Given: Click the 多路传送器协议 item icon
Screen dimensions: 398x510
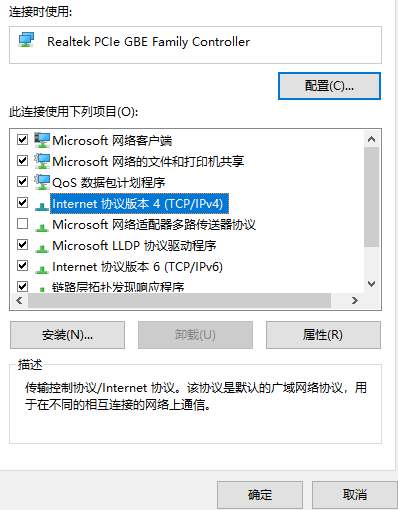Looking at the screenshot, I should (42, 228).
